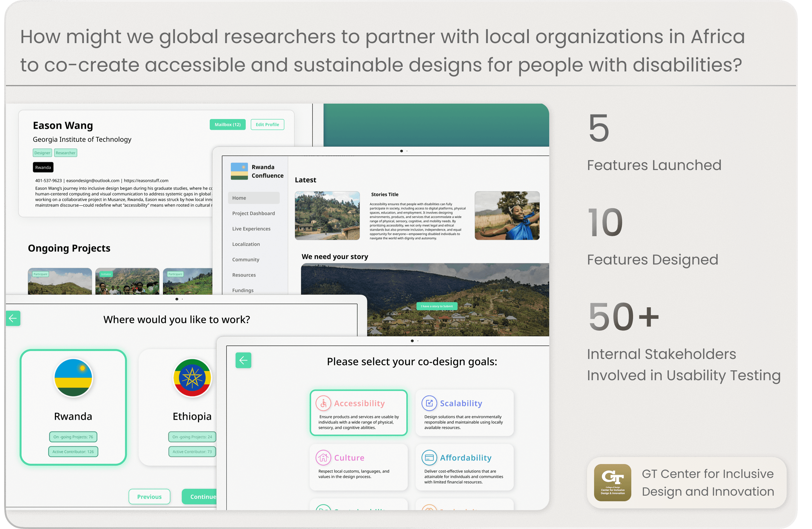Go to Community in the sidebar

246,259
